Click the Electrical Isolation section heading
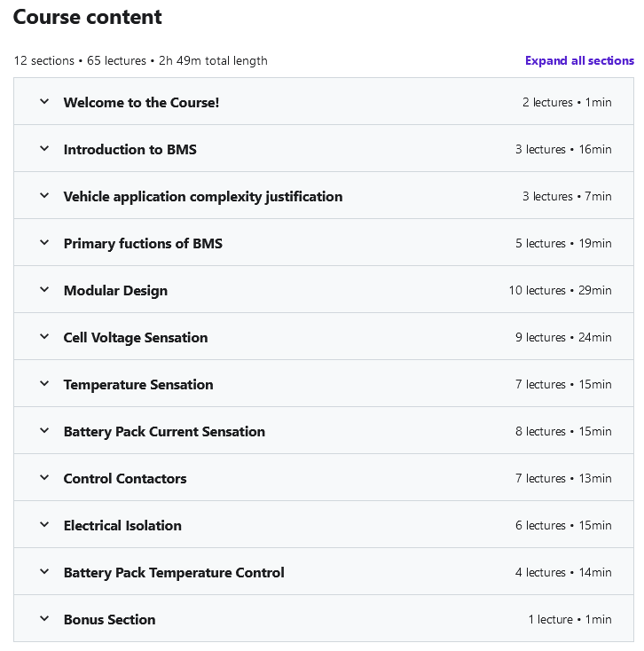The image size is (644, 651). 122,526
